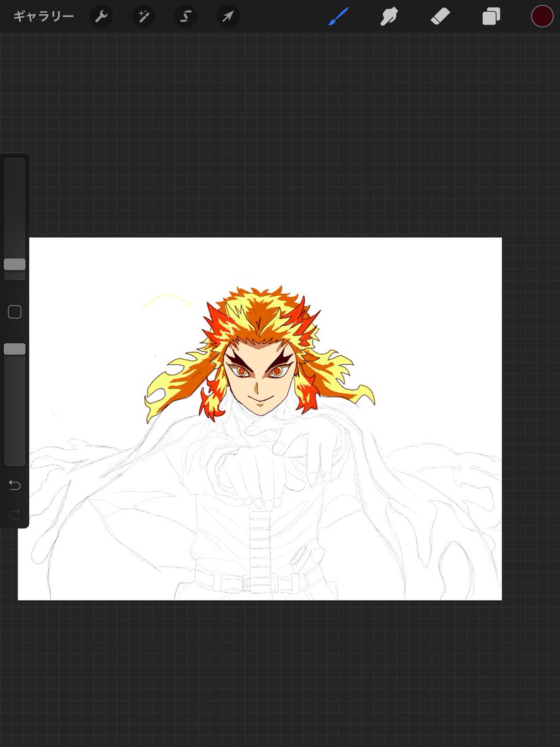The height and width of the screenshot is (747, 560).
Task: Activate the Selection S-shaped tool
Action: (186, 16)
